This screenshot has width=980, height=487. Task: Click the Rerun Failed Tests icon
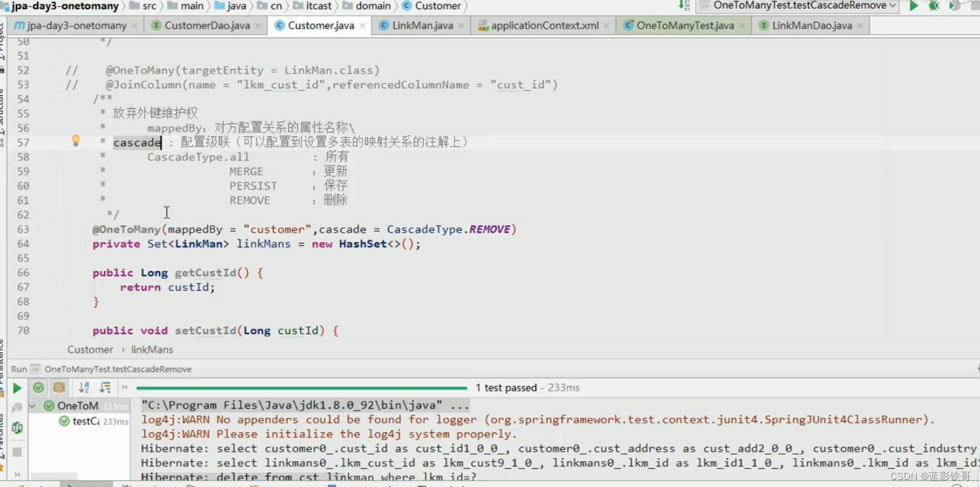click(x=17, y=408)
